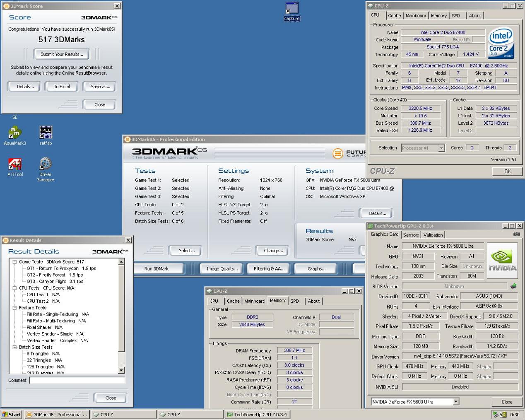Open Image Quality settings button

pos(222,269)
